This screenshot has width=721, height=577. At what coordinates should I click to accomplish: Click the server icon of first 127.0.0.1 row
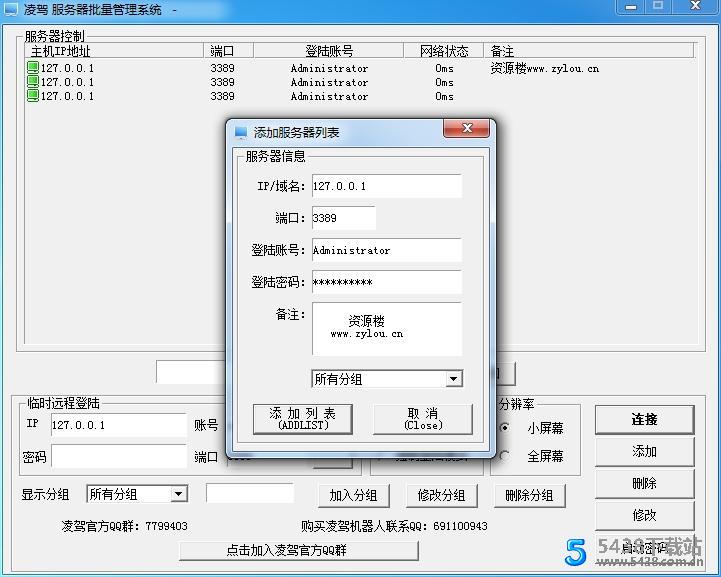[x=33, y=68]
